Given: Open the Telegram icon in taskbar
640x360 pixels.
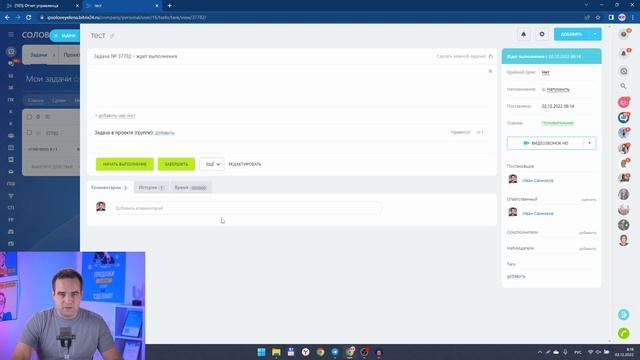Looking at the screenshot, I should (335, 352).
